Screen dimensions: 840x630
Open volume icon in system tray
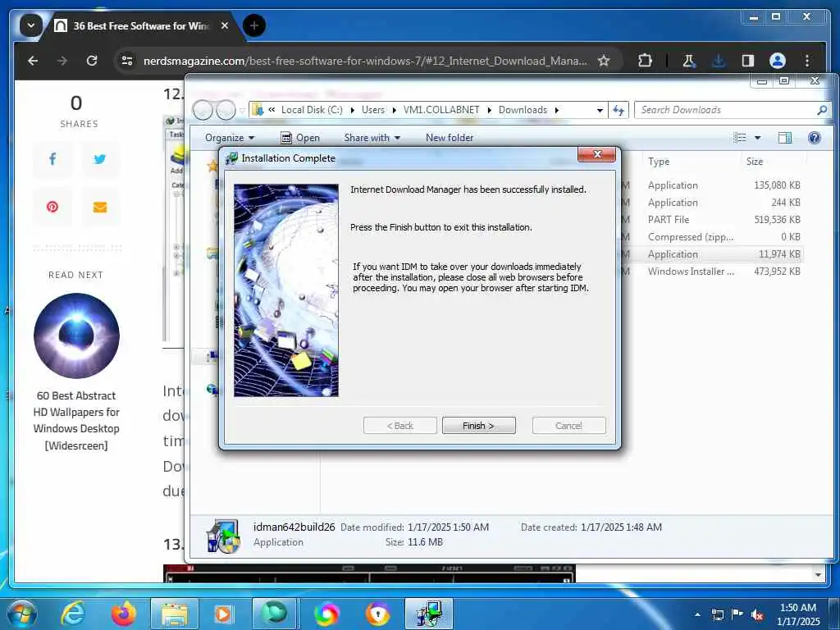757,614
